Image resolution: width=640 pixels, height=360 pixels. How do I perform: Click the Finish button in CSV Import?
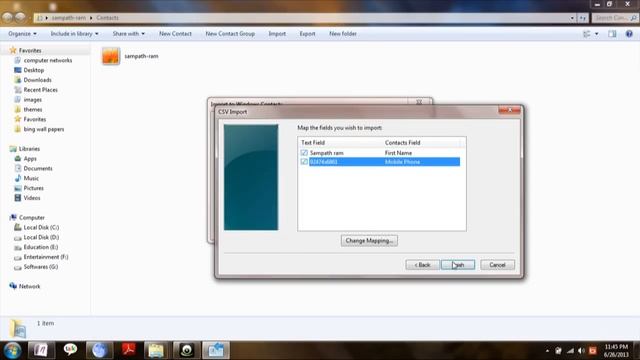coord(458,265)
